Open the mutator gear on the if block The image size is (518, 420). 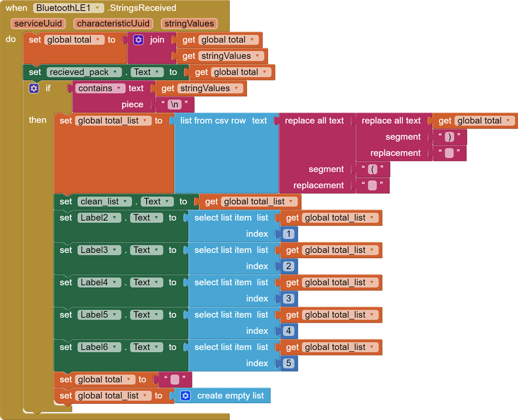click(x=34, y=88)
